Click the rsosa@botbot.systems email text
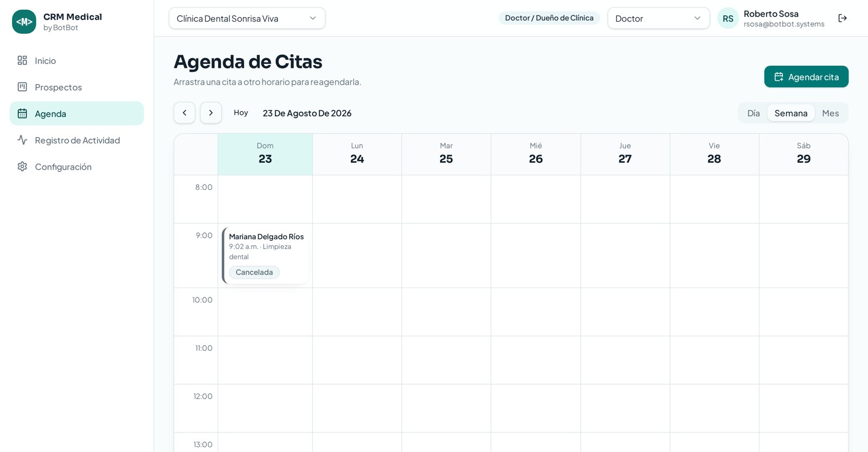The height and width of the screenshot is (452, 868). (x=784, y=24)
